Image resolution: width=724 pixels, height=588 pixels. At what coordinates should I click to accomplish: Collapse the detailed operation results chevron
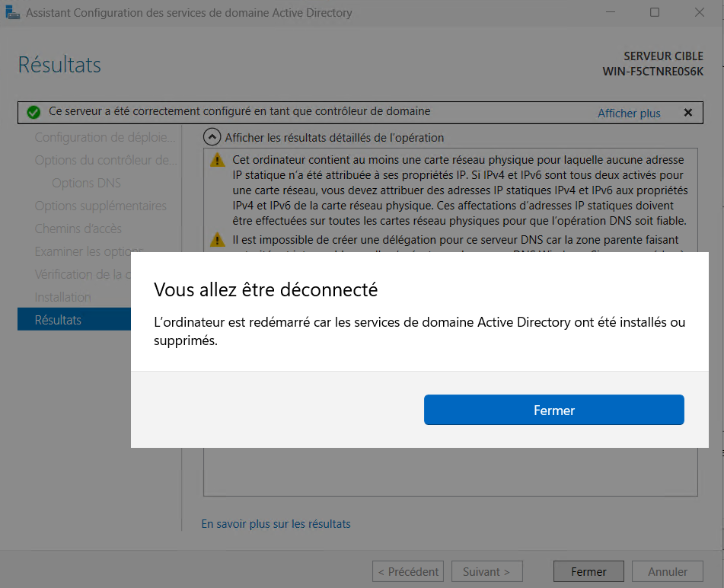[212, 137]
